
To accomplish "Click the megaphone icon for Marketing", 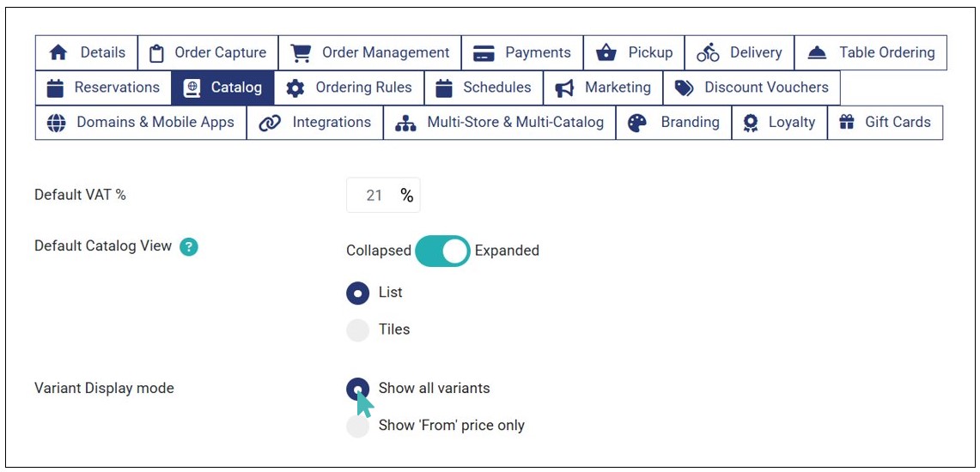I will pyautogui.click(x=564, y=88).
